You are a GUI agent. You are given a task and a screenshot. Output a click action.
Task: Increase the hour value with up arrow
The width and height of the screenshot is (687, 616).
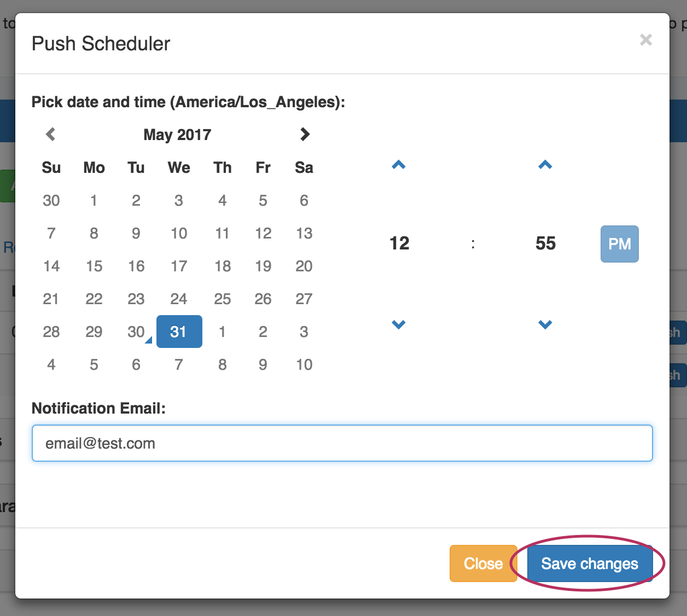pos(399,165)
